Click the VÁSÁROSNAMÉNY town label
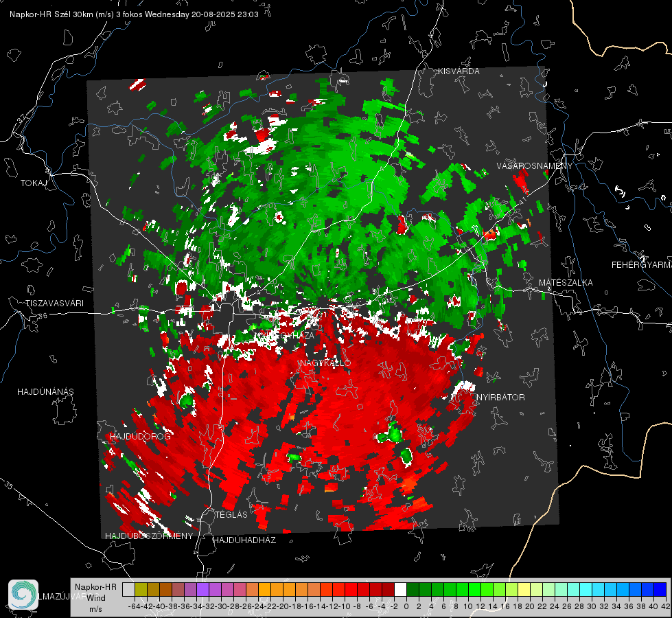The image size is (672, 618). coord(535,166)
